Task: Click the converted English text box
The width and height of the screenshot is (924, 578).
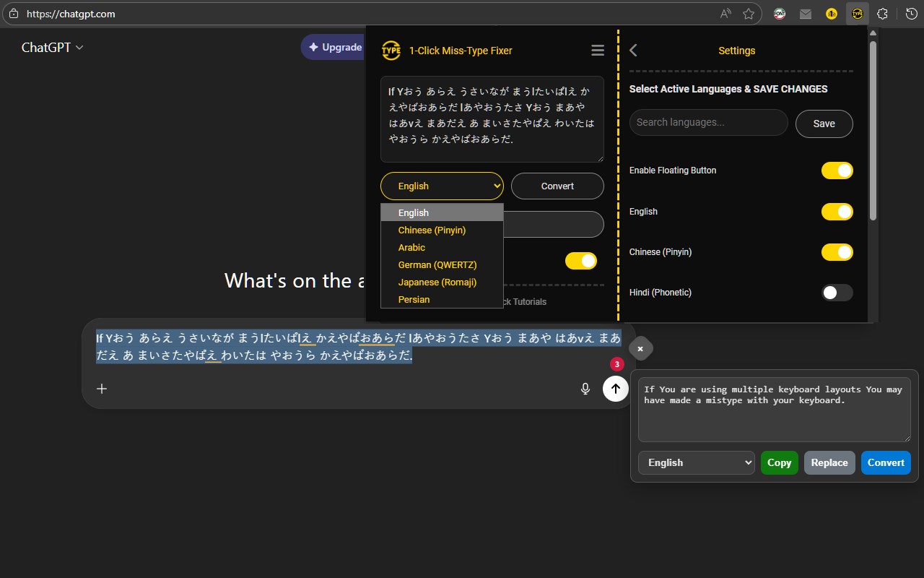Action: point(775,410)
